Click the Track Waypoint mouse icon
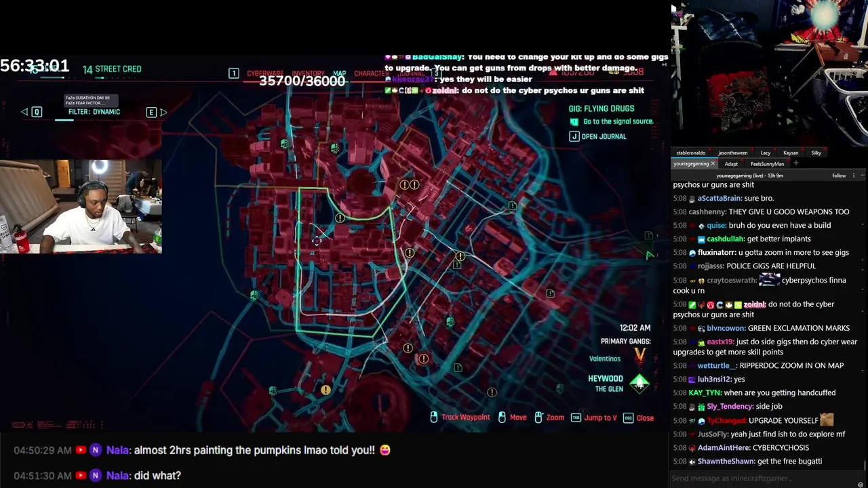This screenshot has height=488, width=868. coord(434,418)
